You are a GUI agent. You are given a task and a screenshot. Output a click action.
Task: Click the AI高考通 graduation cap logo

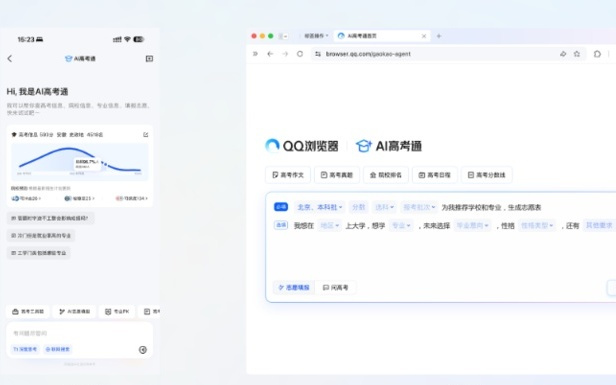[x=389, y=146]
